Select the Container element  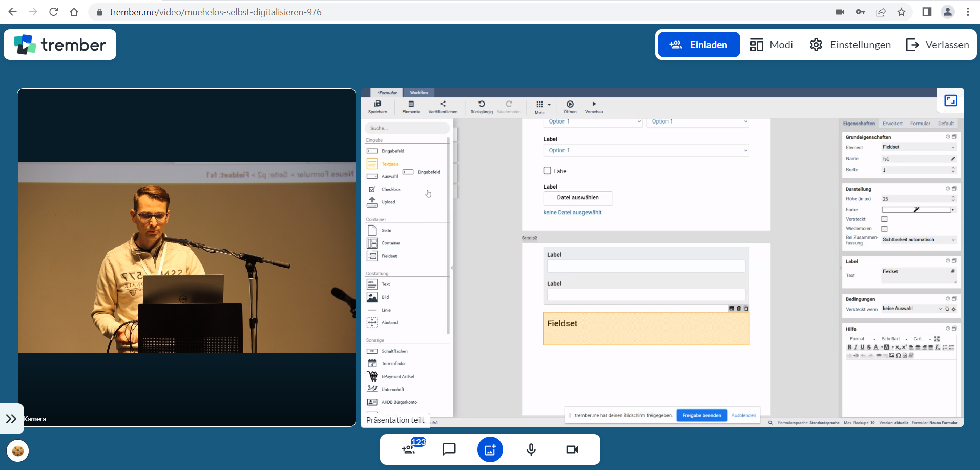point(384,243)
